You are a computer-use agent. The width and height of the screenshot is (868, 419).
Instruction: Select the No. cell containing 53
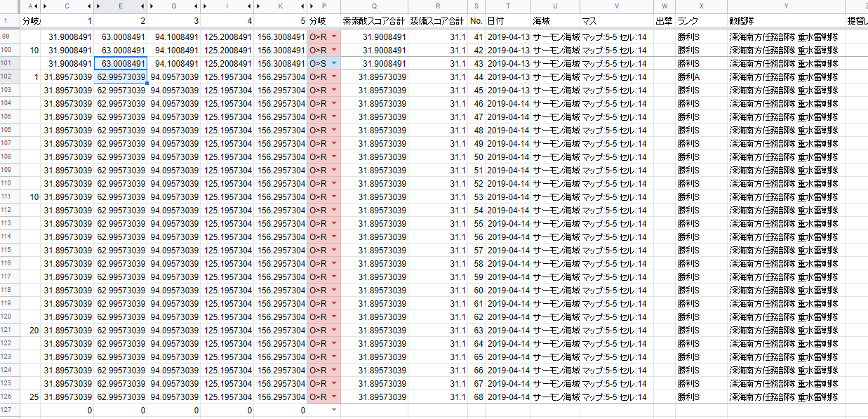pyautogui.click(x=476, y=197)
